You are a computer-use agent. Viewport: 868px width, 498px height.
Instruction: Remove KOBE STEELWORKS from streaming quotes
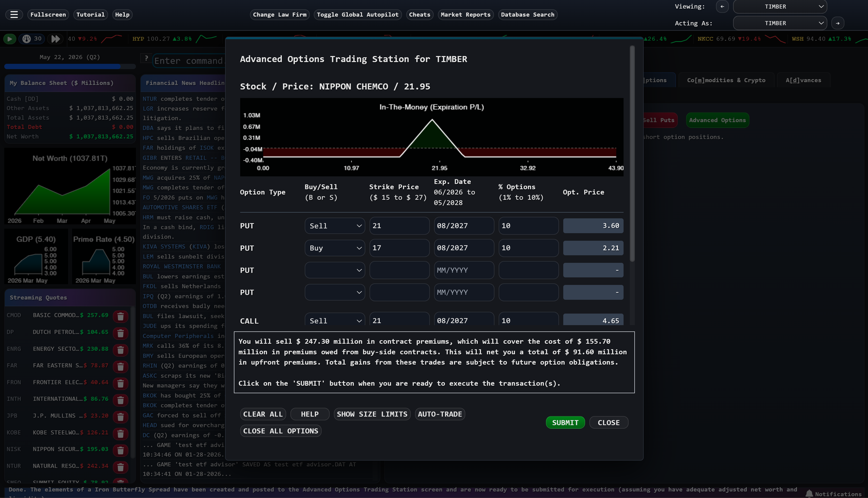[x=120, y=434]
